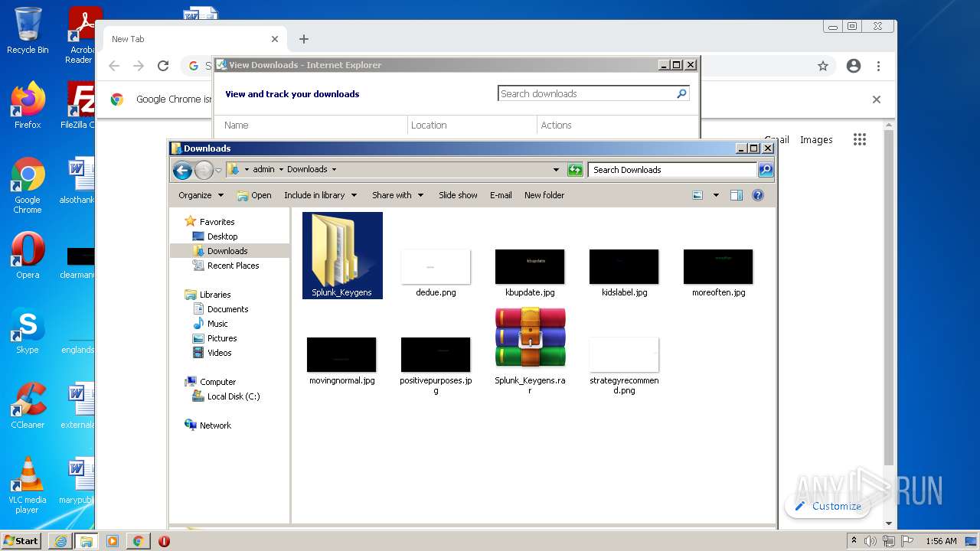Open Chrome three-dot menu

pyautogui.click(x=878, y=66)
